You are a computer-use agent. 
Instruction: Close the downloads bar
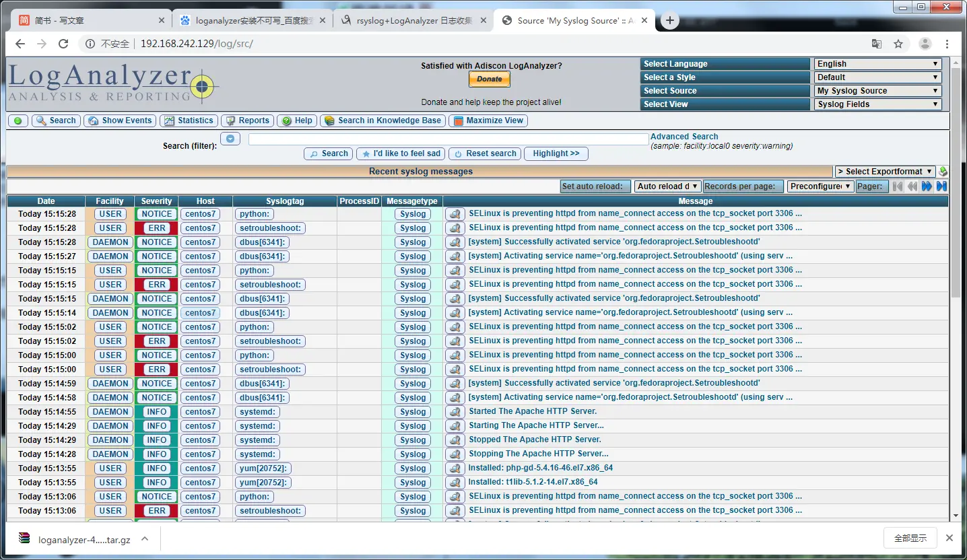[x=949, y=538]
